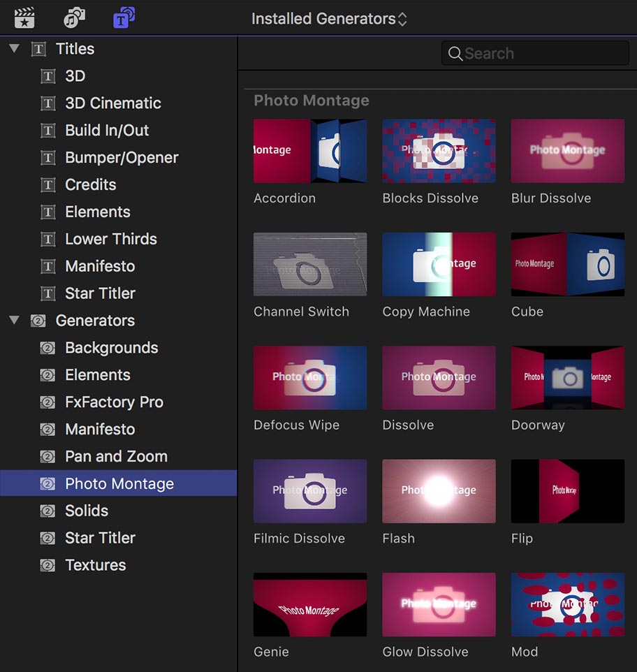This screenshot has height=672, width=637.
Task: Open the Installed Generators dropdown
Action: click(x=329, y=19)
